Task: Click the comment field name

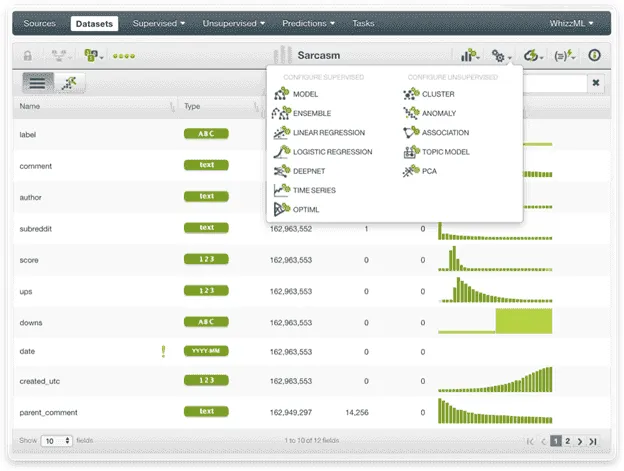Action: 35,166
